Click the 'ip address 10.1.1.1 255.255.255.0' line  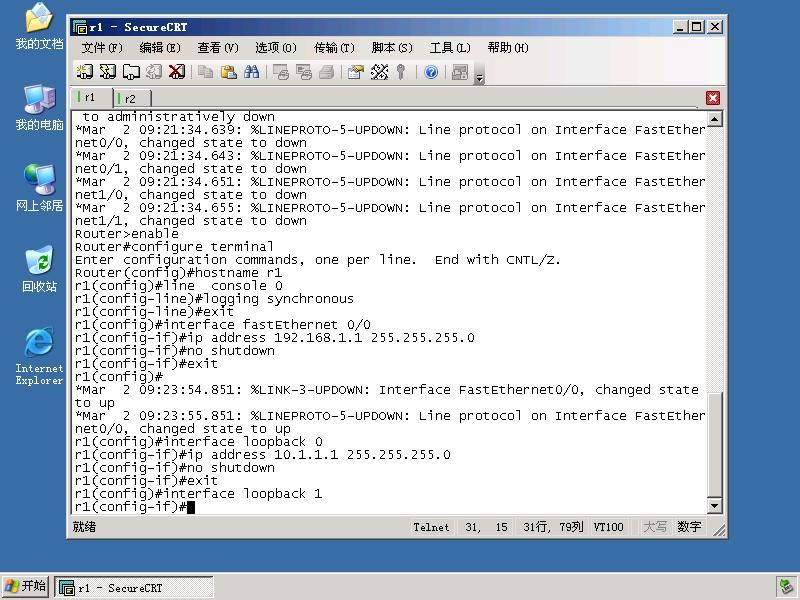point(262,455)
